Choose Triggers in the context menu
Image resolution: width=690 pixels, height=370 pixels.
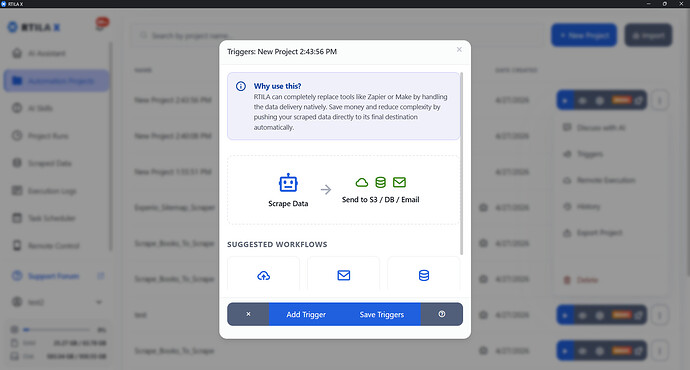(610, 154)
